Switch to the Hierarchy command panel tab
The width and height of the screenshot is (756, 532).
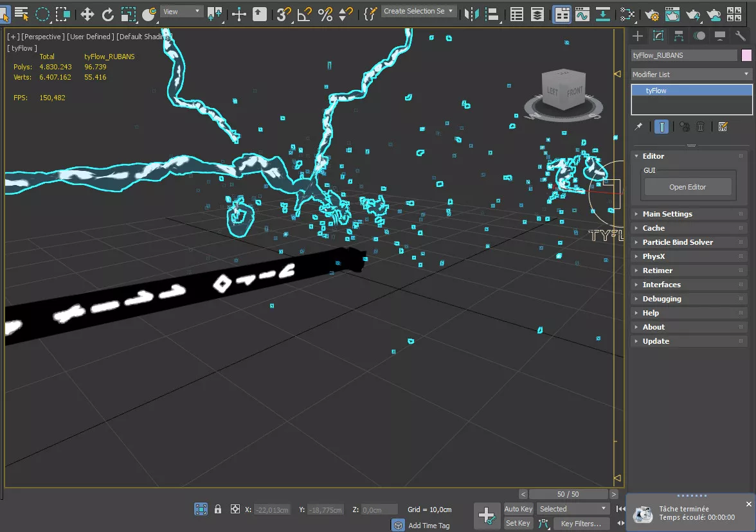pyautogui.click(x=678, y=36)
